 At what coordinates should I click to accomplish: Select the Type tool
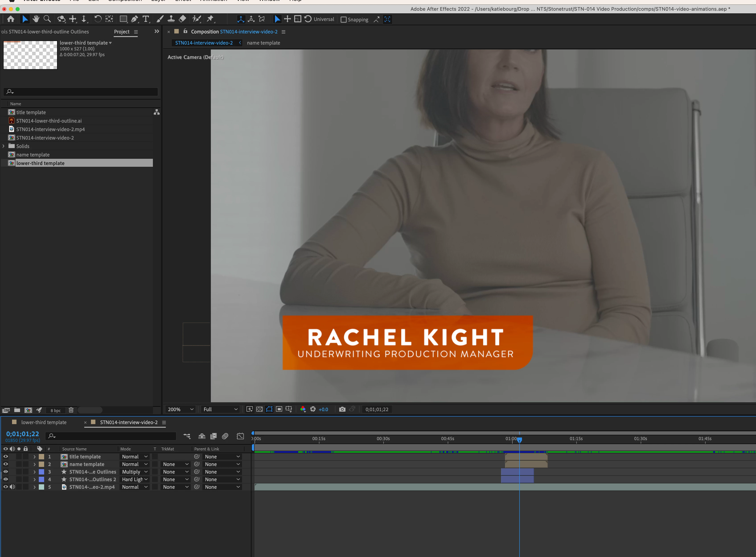click(x=146, y=19)
